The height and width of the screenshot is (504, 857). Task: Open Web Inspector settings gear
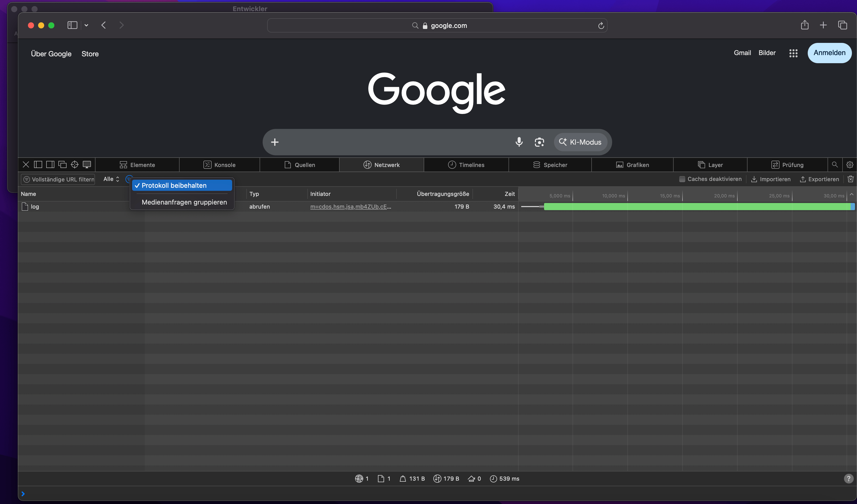[x=850, y=165]
